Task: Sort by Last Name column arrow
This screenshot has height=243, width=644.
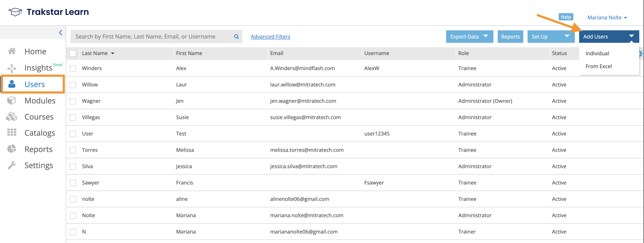Action: (x=113, y=53)
